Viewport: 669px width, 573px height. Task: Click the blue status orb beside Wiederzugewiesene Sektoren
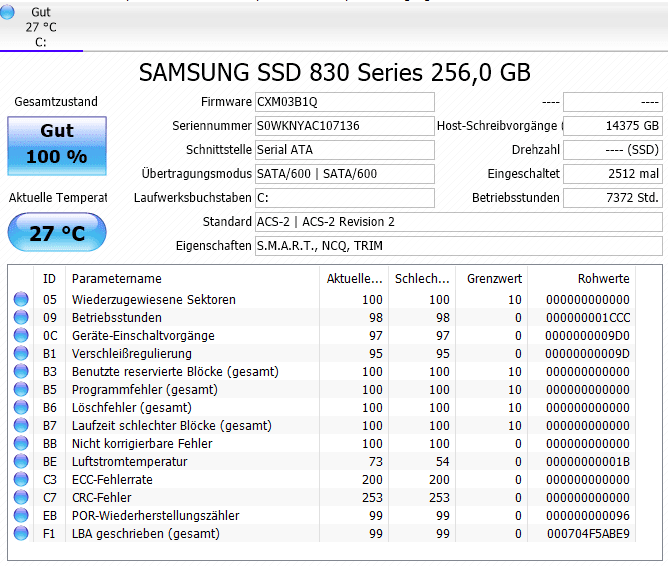[21, 300]
